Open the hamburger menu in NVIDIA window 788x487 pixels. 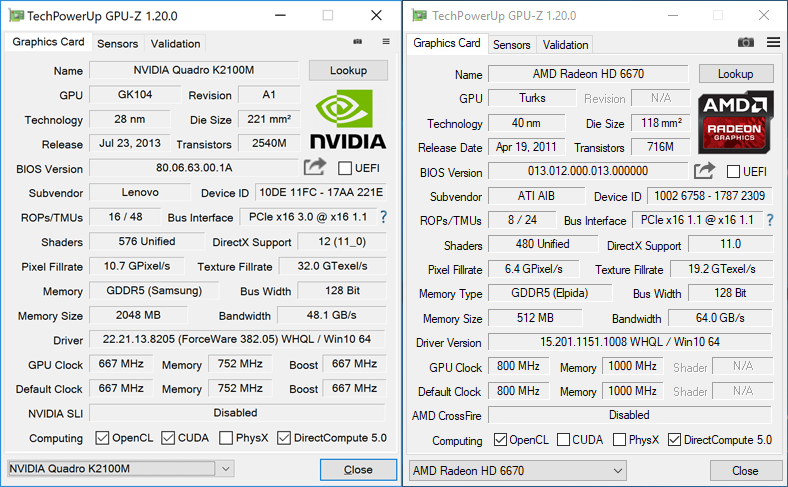[x=386, y=41]
